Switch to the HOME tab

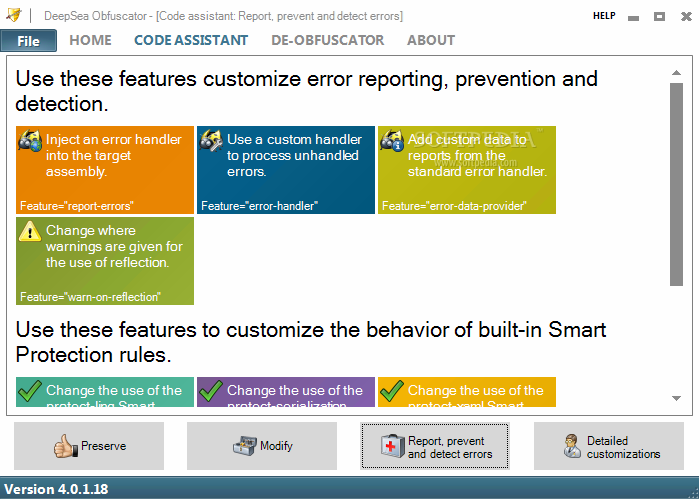tap(90, 40)
